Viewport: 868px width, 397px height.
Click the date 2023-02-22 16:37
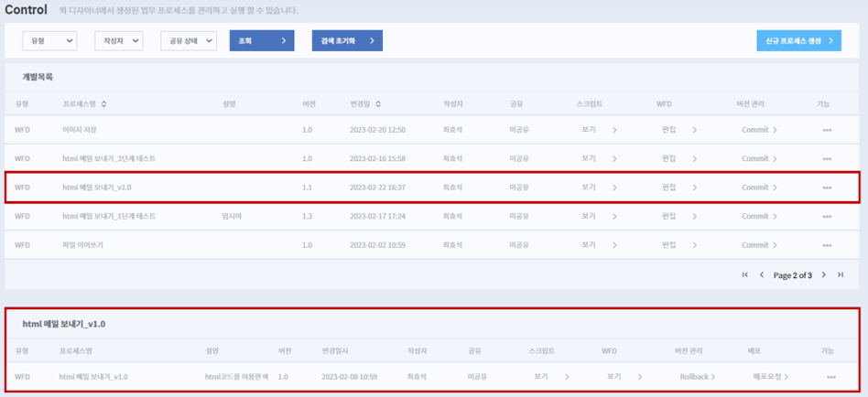(x=377, y=188)
